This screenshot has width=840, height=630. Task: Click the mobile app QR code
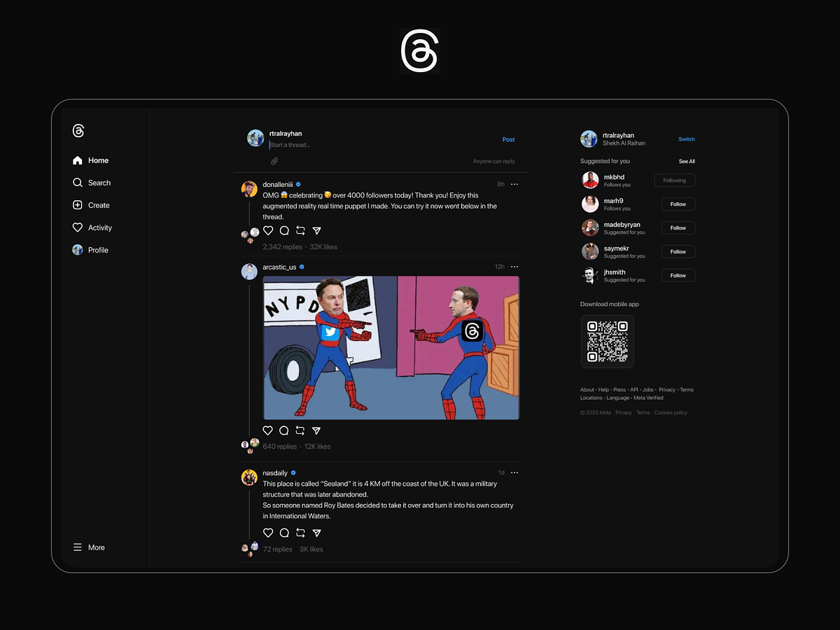coord(607,342)
